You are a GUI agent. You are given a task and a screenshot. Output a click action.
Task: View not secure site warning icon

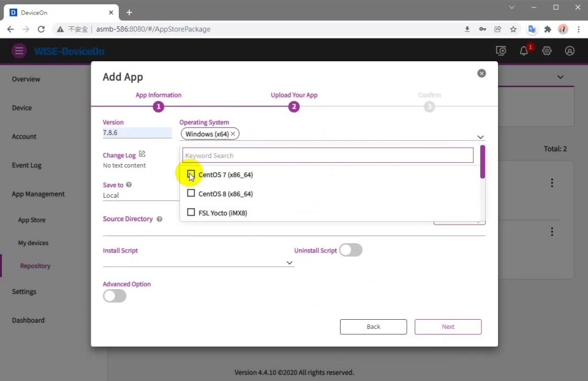[60, 29]
